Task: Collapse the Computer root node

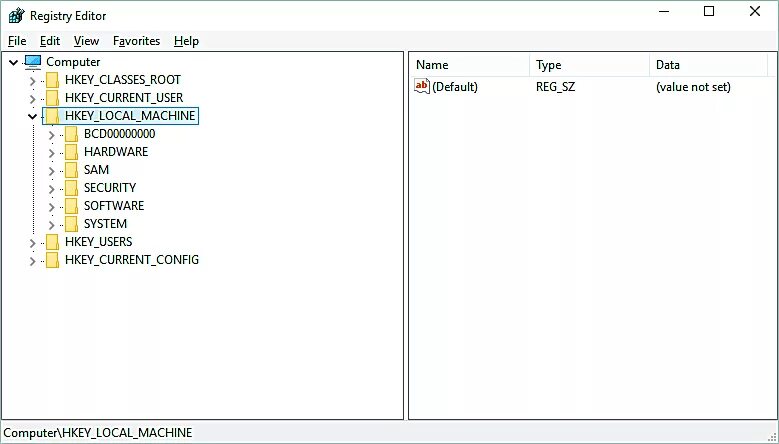Action: (14, 62)
